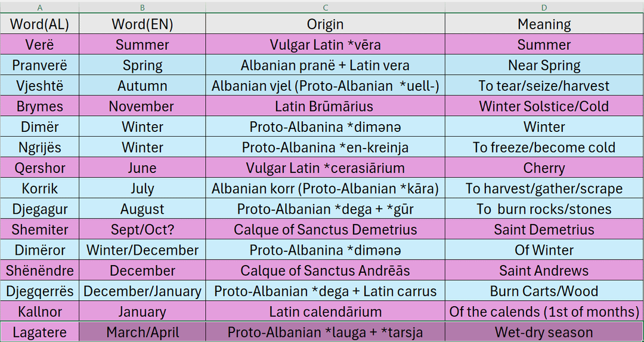Click the "Latin calendārium" cell
The image size is (644, 342).
[x=325, y=312]
